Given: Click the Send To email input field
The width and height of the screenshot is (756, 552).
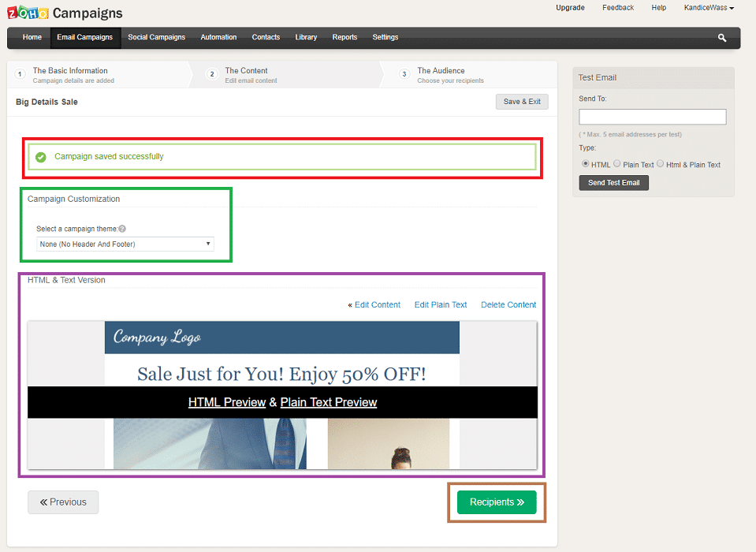Looking at the screenshot, I should click(x=653, y=117).
